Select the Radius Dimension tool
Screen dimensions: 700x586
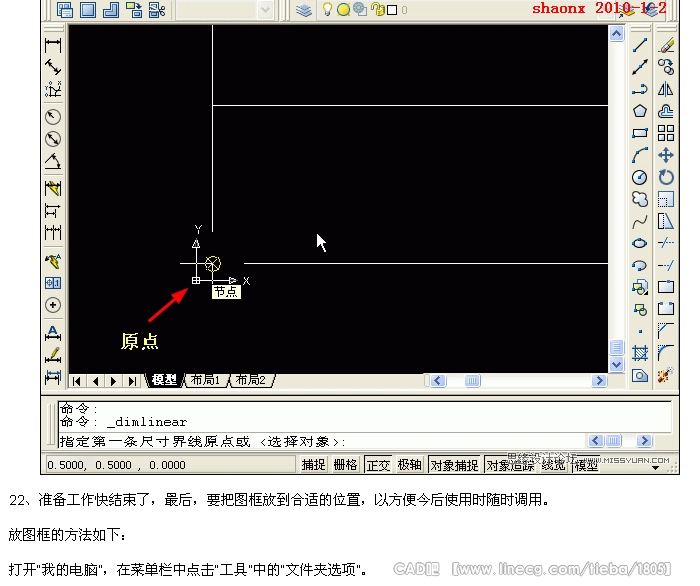point(53,117)
